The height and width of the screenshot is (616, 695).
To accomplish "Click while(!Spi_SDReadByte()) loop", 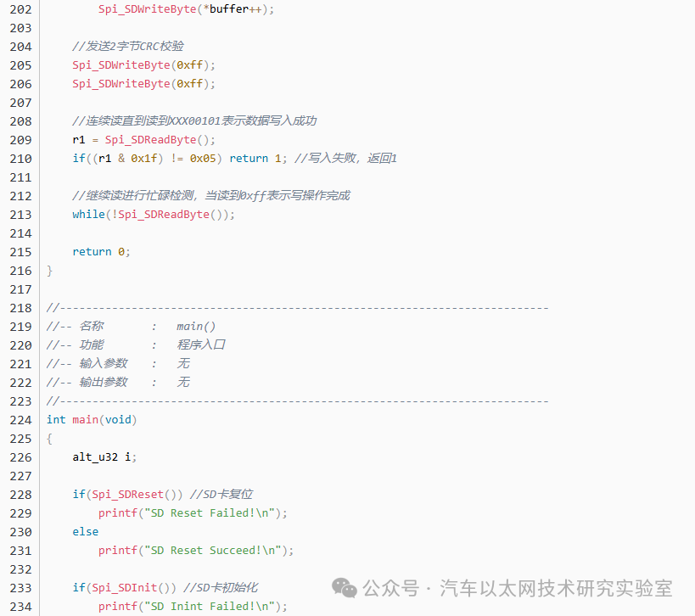I will point(154,215).
